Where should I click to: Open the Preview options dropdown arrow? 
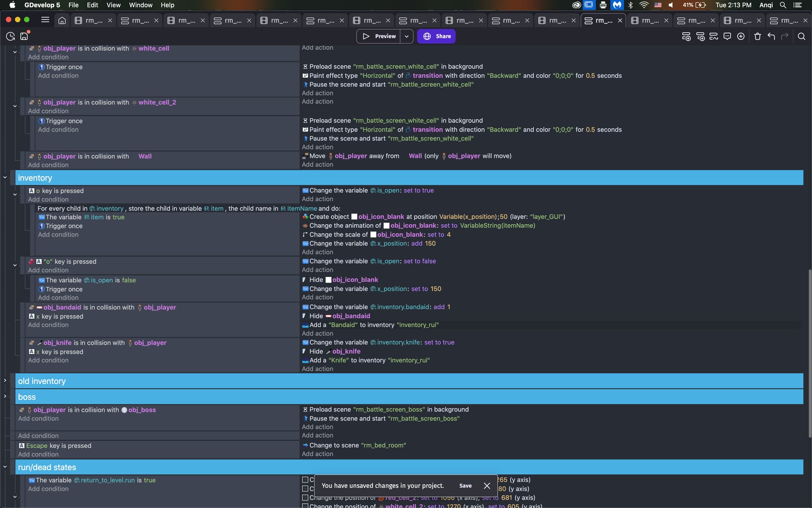406,36
